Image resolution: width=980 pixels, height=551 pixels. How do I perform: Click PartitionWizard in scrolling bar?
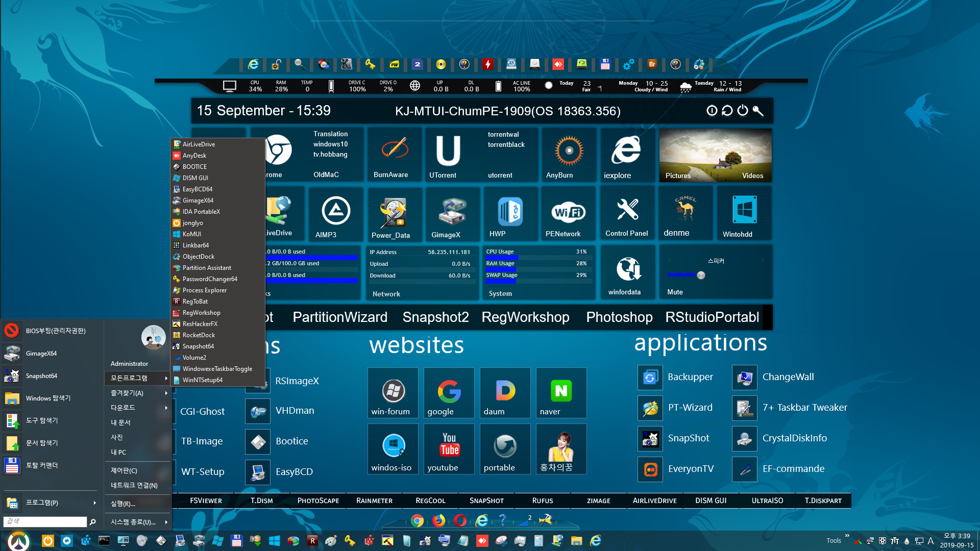tap(340, 317)
